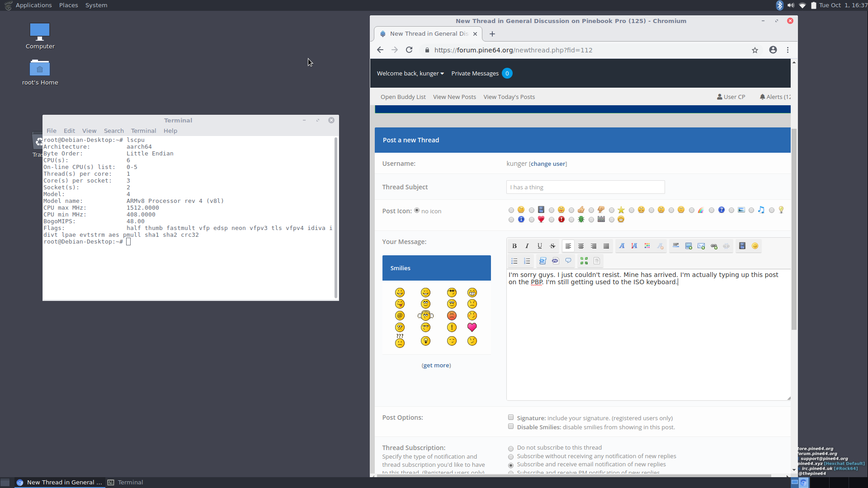This screenshot has height=488, width=868.
Task: Click the '(get more)' smilies link
Action: click(436, 365)
